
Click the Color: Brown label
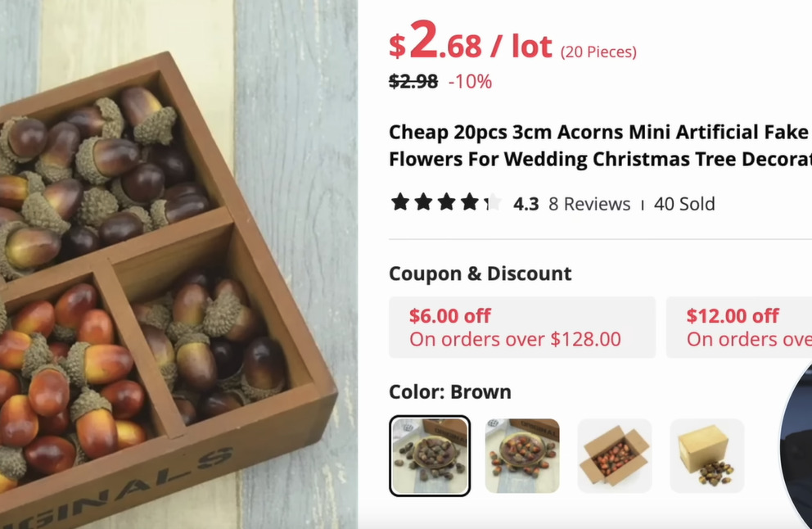coord(450,391)
